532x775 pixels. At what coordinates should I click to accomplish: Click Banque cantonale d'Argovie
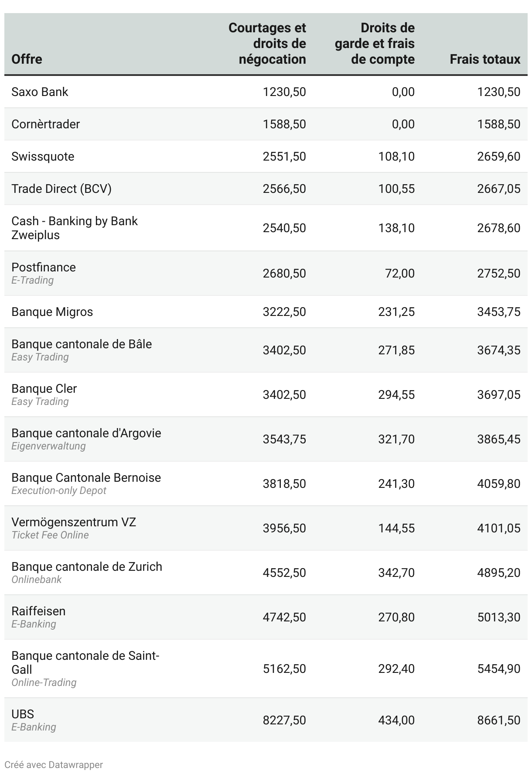(x=86, y=433)
